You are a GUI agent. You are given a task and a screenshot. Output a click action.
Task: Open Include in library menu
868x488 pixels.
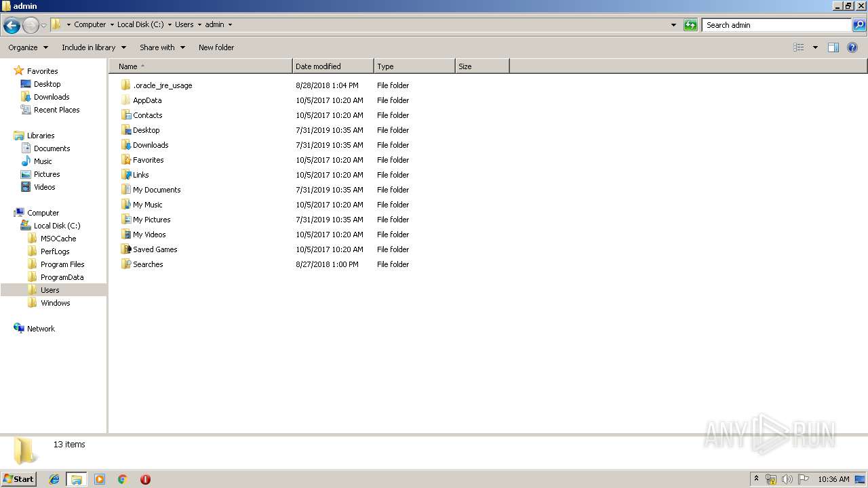[x=94, y=47]
